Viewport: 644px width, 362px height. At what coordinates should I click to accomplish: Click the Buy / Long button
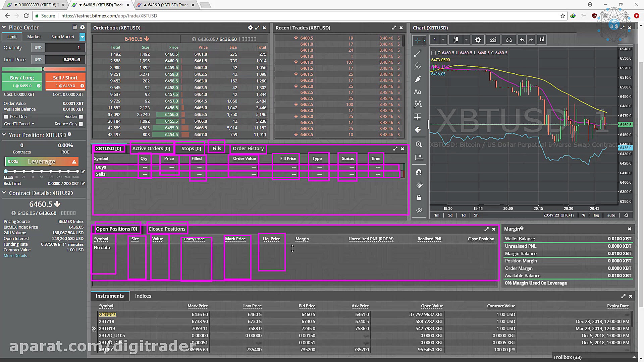22,81
